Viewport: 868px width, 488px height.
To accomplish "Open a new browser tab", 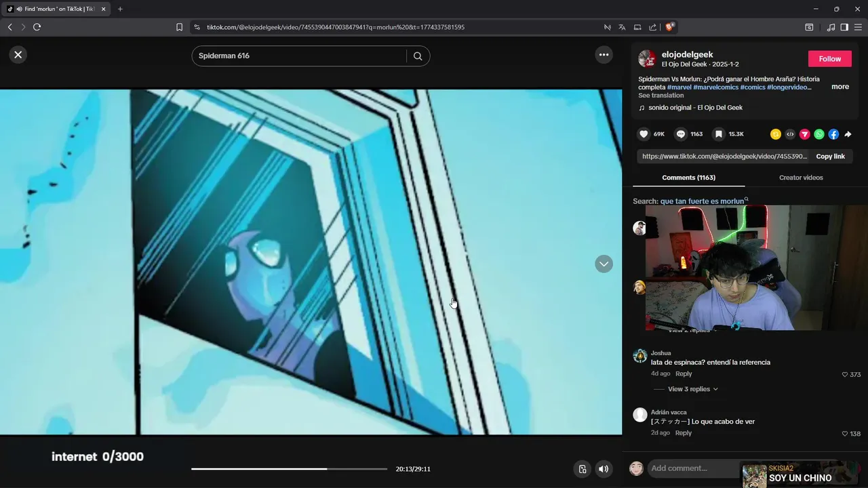I will [120, 9].
